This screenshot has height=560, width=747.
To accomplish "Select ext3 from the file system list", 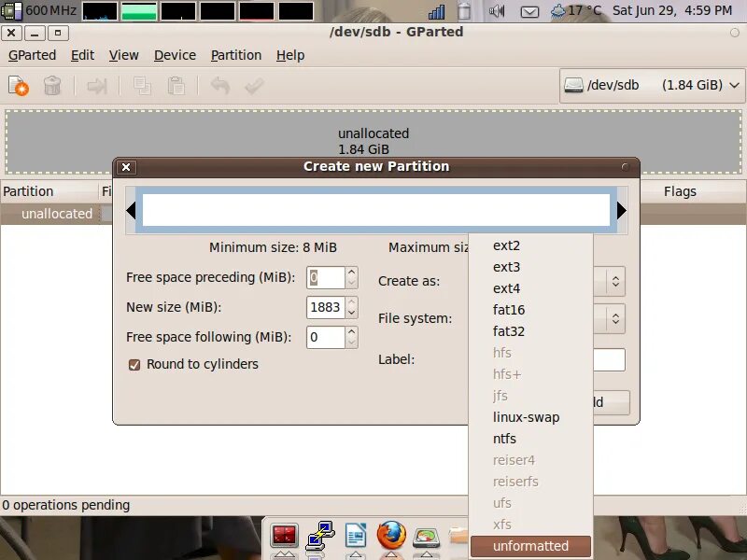I will [530, 267].
